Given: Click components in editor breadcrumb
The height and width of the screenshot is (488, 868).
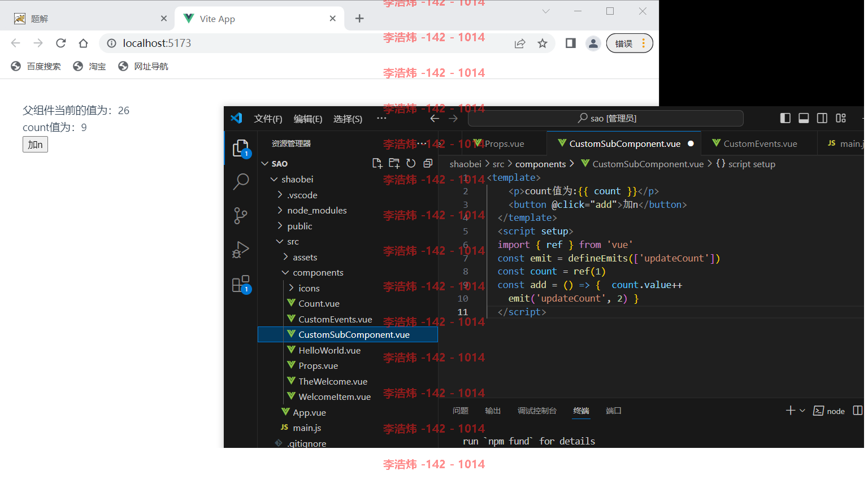Looking at the screenshot, I should pos(540,164).
